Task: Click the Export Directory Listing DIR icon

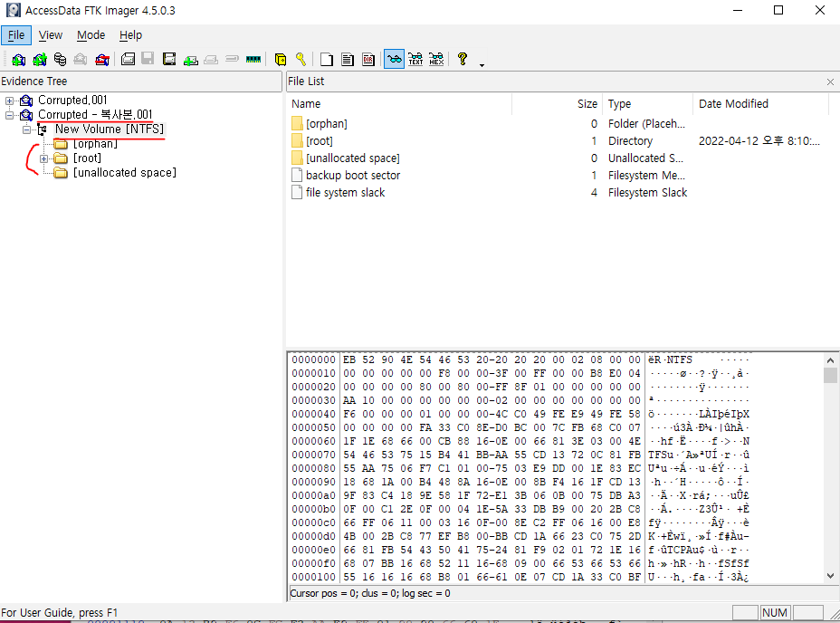Action: coord(368,59)
